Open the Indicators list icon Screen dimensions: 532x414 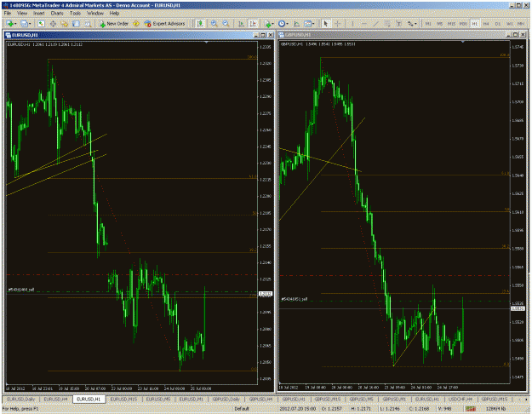tap(267, 24)
